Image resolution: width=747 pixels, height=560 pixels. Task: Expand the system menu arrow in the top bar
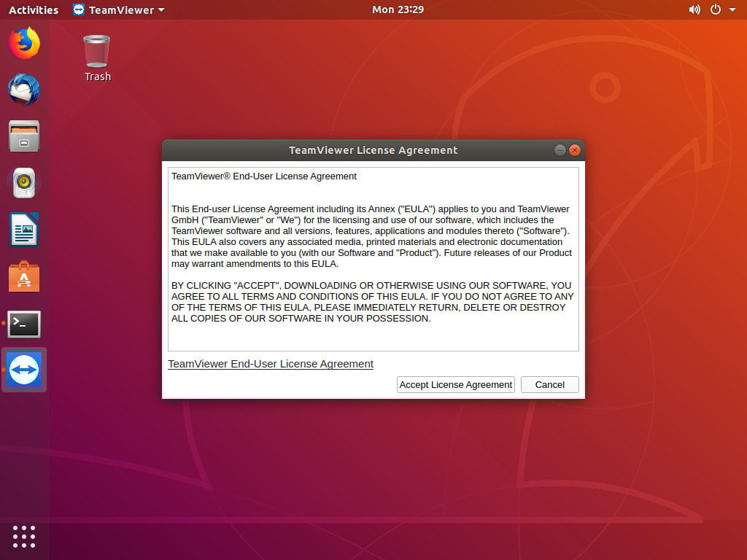732,9
